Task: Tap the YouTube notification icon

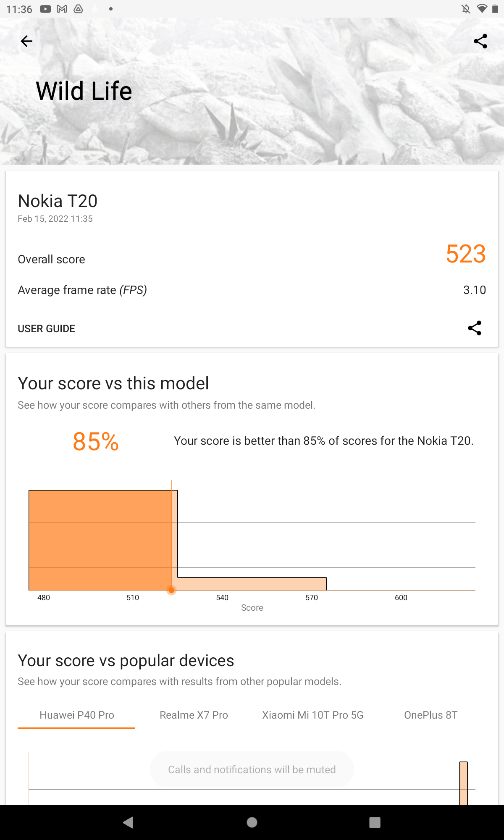Action: point(45,9)
